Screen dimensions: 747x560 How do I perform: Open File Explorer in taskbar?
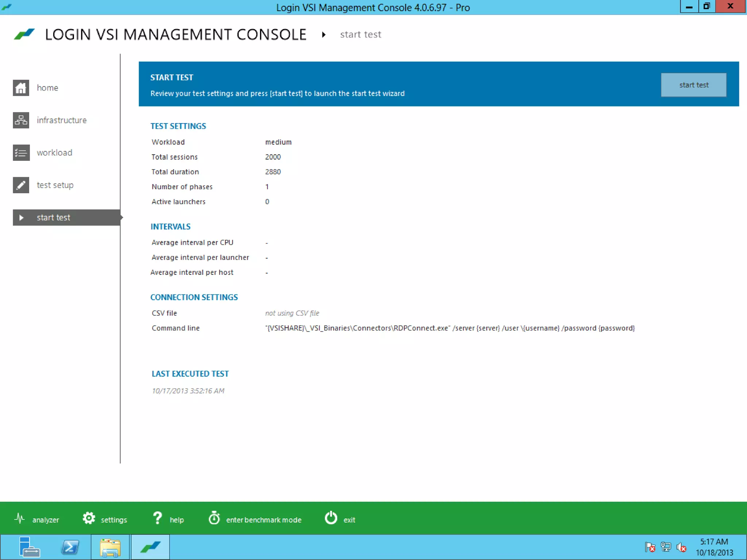(x=110, y=547)
